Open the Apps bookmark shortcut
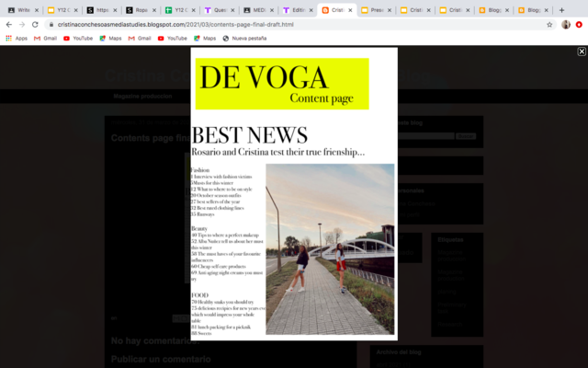Screen dimensions: 588x368 tap(17, 39)
